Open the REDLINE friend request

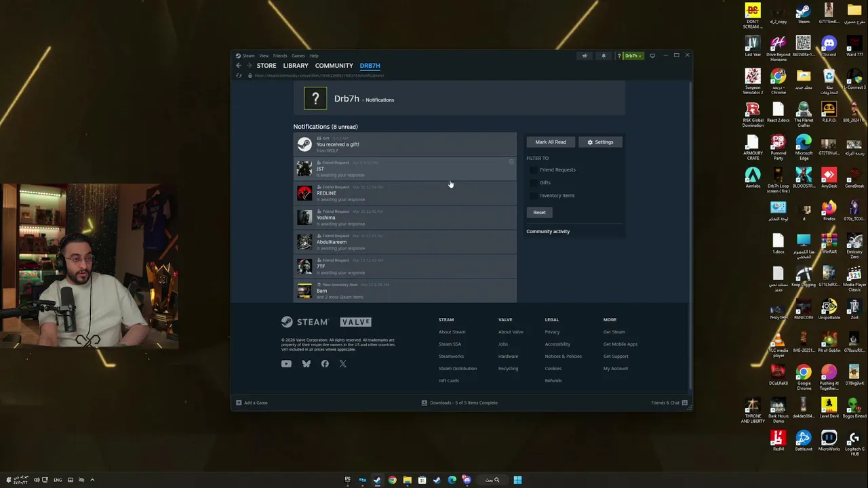pyautogui.click(x=405, y=193)
